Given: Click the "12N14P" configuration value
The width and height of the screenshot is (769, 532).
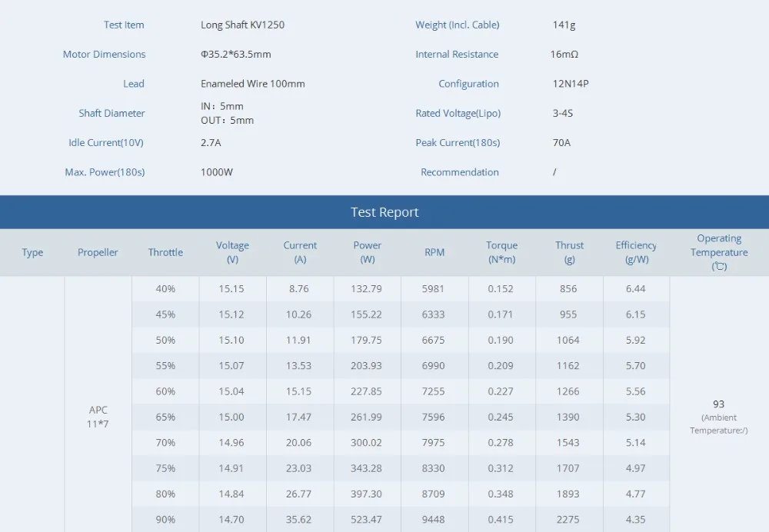Looking at the screenshot, I should (x=571, y=83).
